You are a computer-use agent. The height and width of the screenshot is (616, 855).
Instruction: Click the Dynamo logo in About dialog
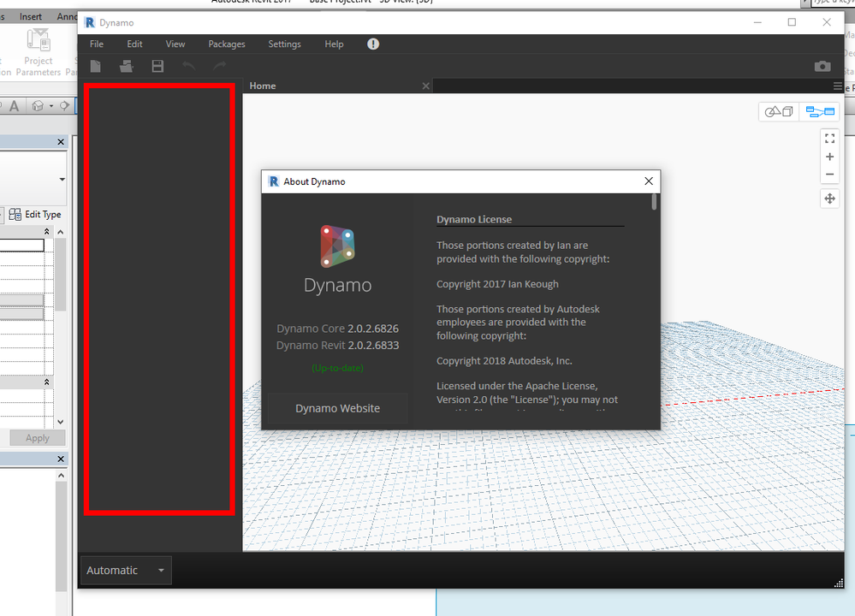[x=337, y=246]
